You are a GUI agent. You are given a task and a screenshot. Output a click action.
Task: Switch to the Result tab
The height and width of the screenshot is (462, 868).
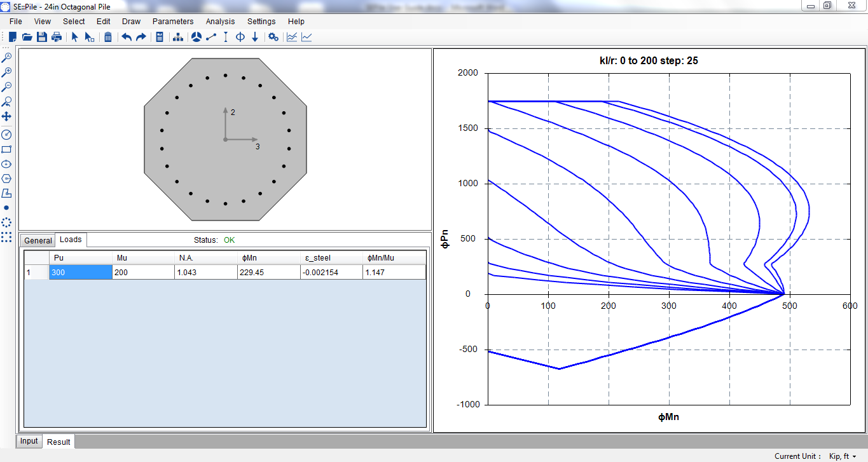(x=59, y=442)
